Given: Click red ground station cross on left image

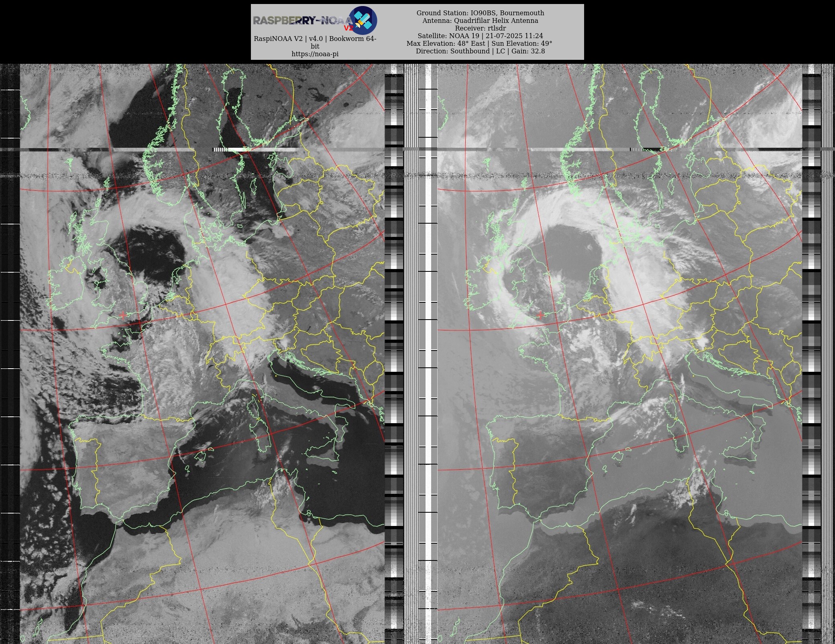Looking at the screenshot, I should coord(123,315).
